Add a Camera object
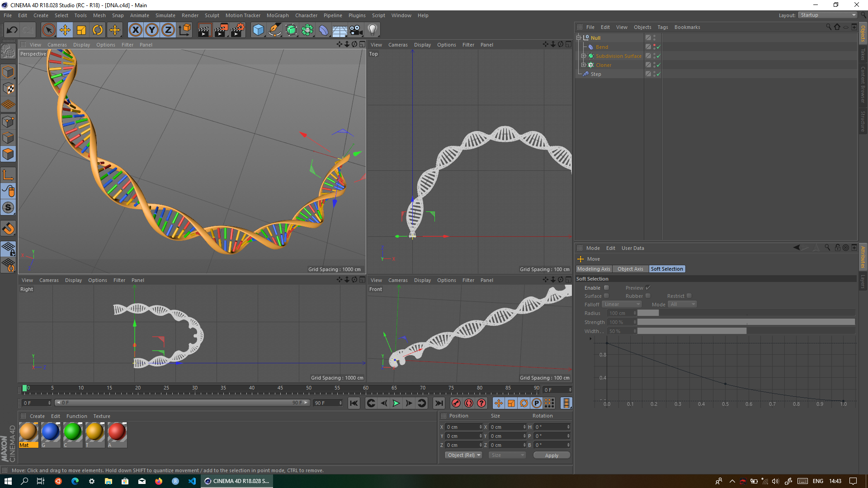The height and width of the screenshot is (488, 868). [x=356, y=30]
